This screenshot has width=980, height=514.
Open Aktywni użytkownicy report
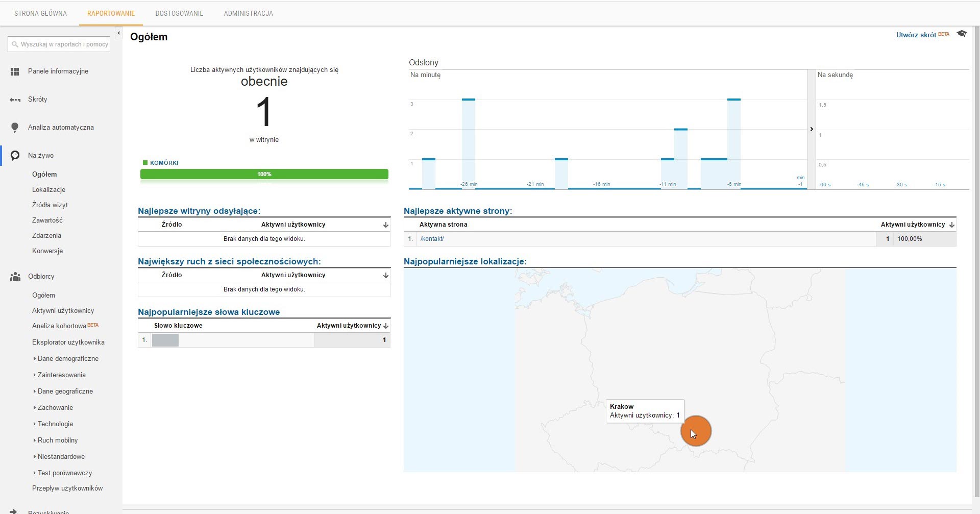63,310
